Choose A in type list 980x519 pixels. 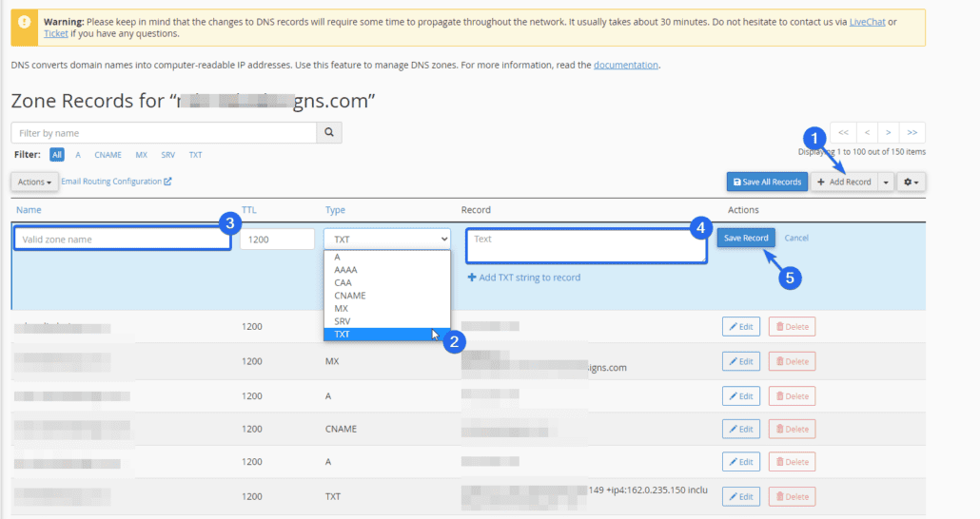tap(387, 257)
